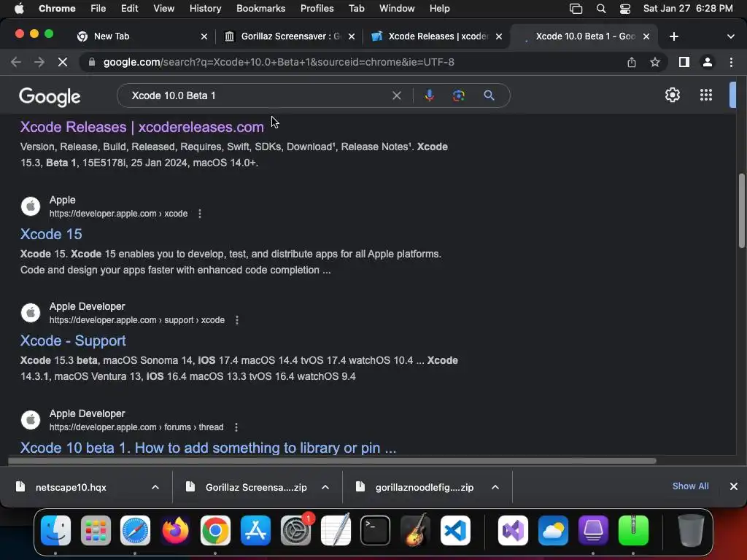
Task: Open System Settings in the Dock
Action: tap(295, 530)
